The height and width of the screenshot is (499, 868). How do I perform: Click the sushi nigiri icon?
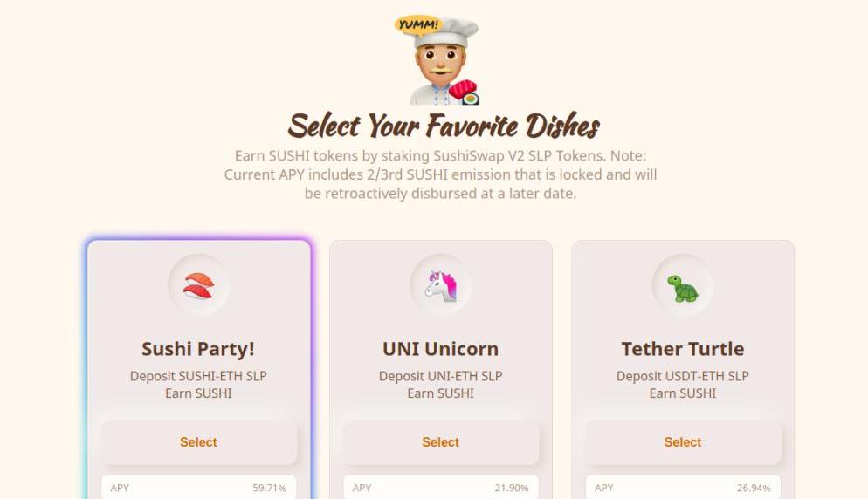click(x=198, y=286)
